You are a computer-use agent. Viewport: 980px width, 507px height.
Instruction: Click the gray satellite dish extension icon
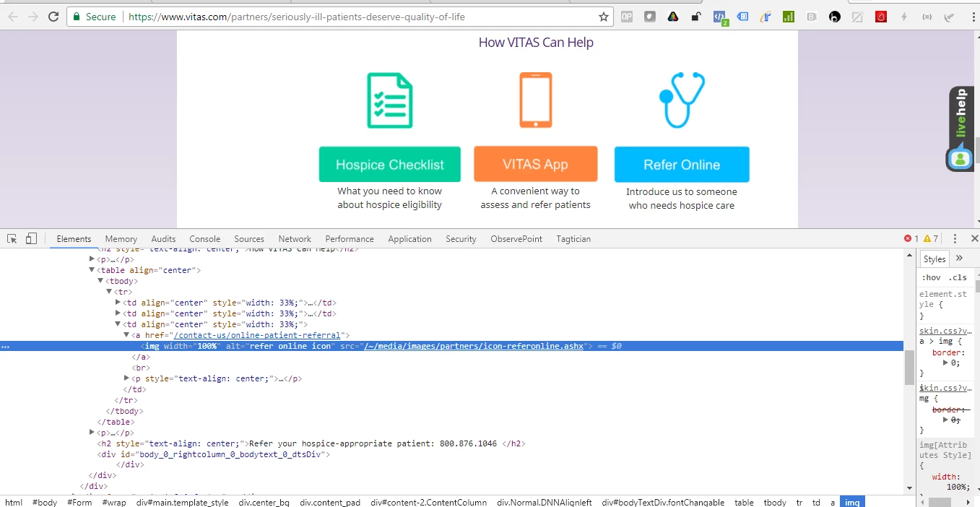click(x=950, y=17)
